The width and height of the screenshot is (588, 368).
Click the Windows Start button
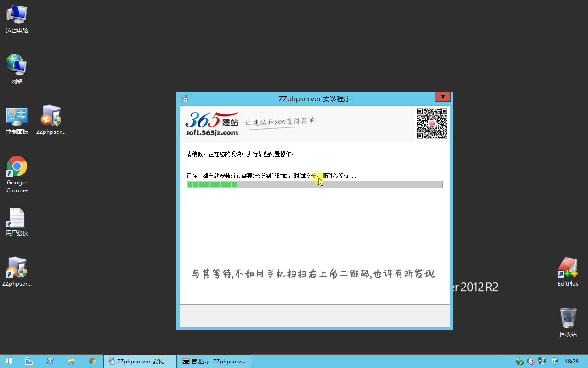point(9,361)
